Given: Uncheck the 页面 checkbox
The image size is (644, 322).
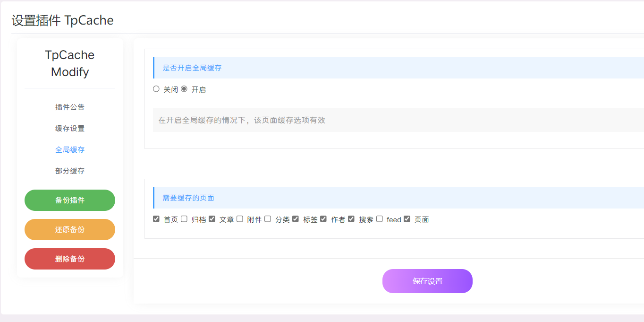Looking at the screenshot, I should coord(407,219).
